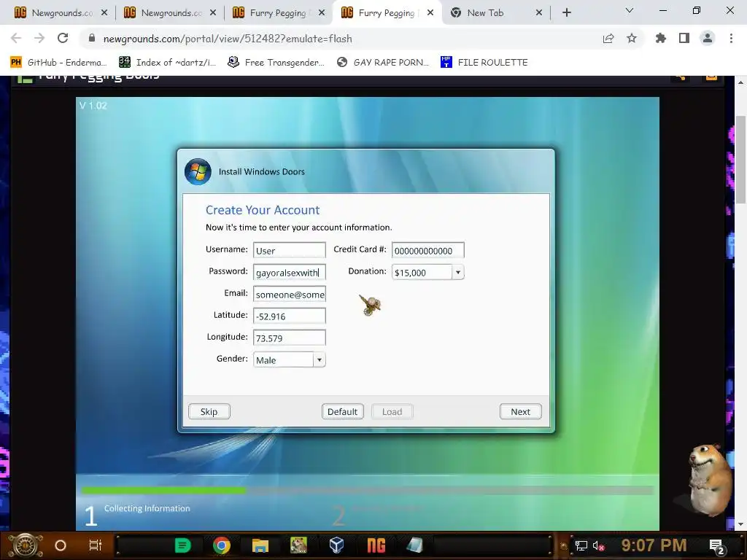
Task: Open the Extensions puzzle icon
Action: tap(660, 38)
